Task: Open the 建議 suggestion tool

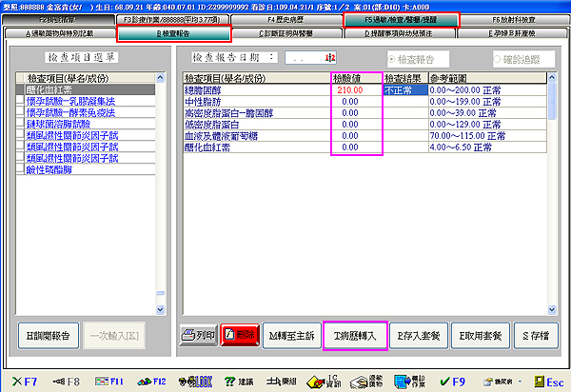Action: point(238,381)
